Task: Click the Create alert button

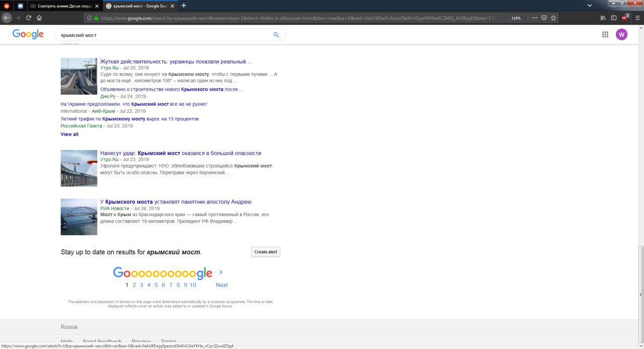Action: click(x=266, y=252)
